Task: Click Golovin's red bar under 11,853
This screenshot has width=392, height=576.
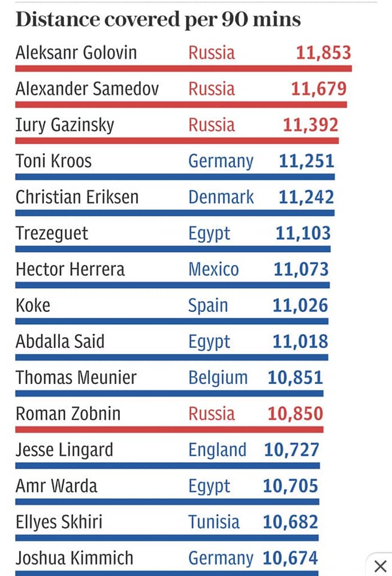Action: click(x=183, y=68)
